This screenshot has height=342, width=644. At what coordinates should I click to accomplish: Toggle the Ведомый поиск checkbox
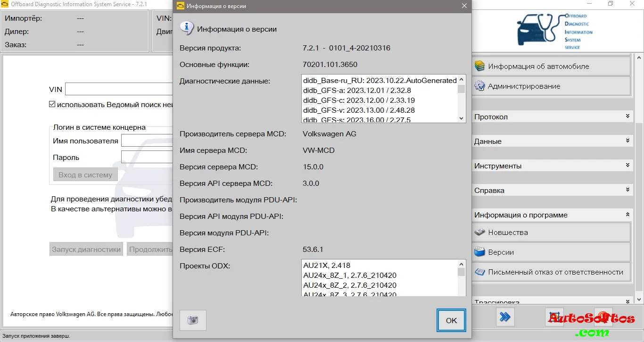click(x=52, y=105)
